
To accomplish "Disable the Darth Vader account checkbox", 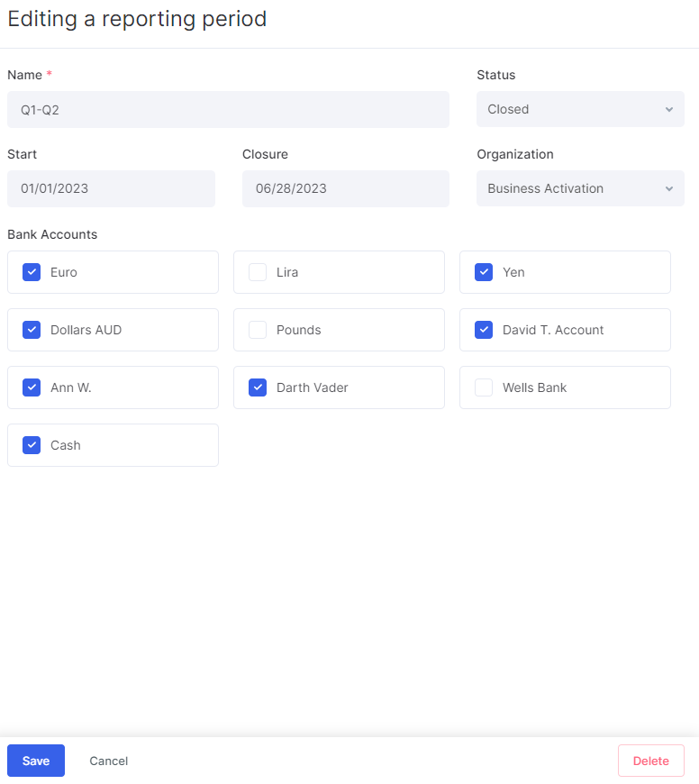I will pos(258,387).
